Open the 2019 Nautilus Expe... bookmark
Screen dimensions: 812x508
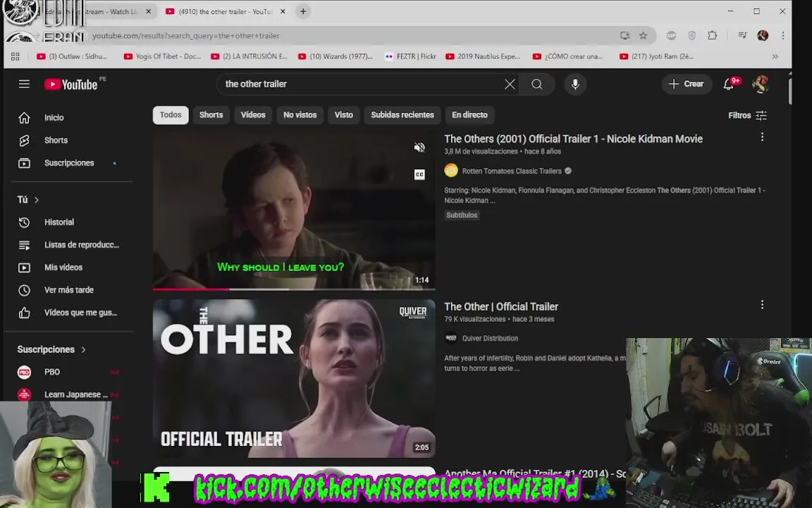coord(483,56)
